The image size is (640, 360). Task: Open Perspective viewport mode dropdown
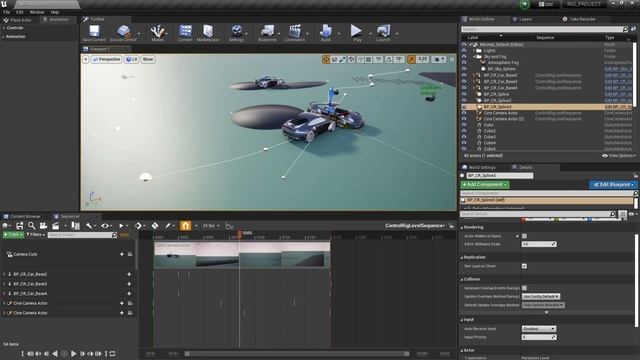(x=107, y=60)
